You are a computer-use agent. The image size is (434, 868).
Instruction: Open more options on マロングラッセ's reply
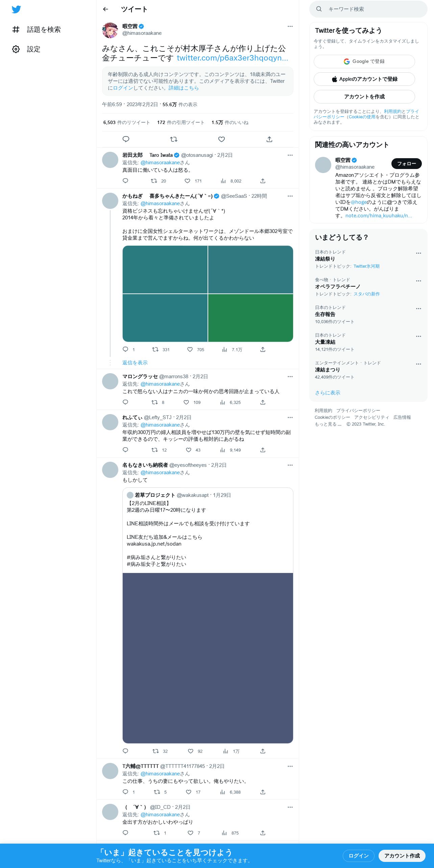[x=290, y=377]
